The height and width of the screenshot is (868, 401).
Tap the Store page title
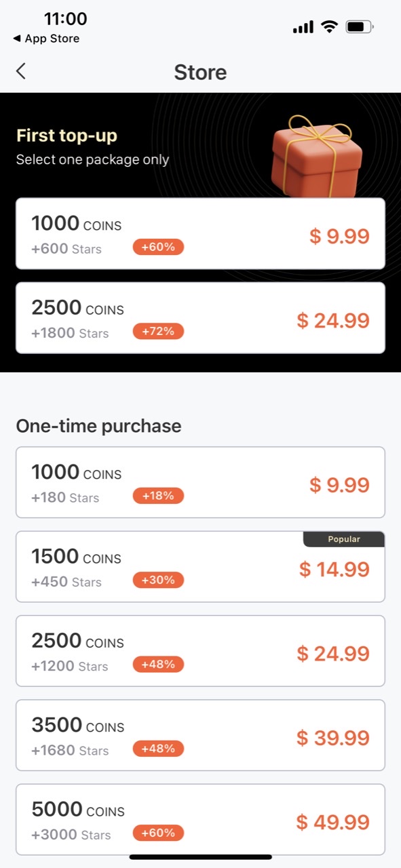point(200,72)
